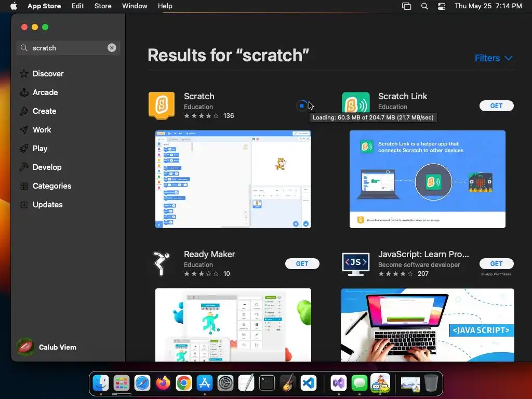Open the Ready Maker app icon
This screenshot has height=399, width=532.
pyautogui.click(x=162, y=263)
